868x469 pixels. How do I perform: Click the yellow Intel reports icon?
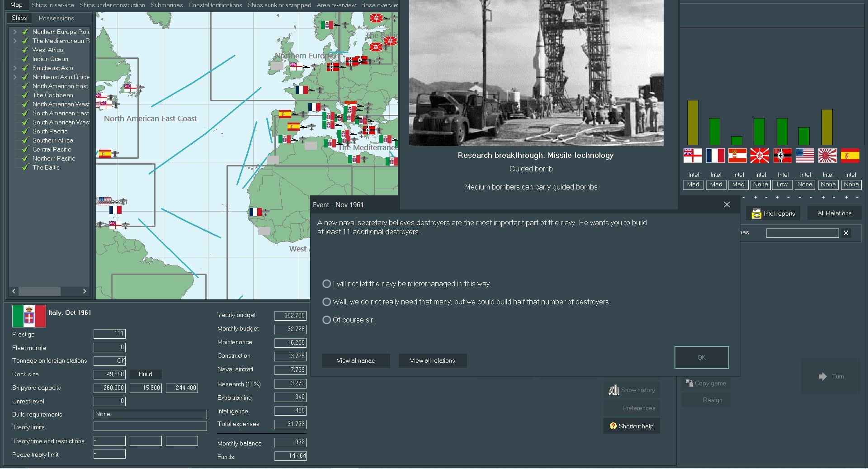tap(756, 214)
